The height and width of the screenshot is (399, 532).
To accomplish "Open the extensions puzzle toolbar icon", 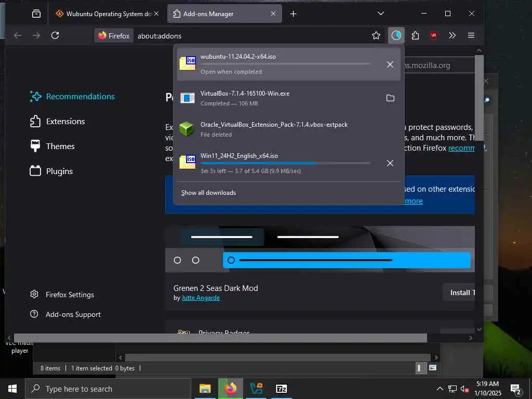I will pos(415,35).
